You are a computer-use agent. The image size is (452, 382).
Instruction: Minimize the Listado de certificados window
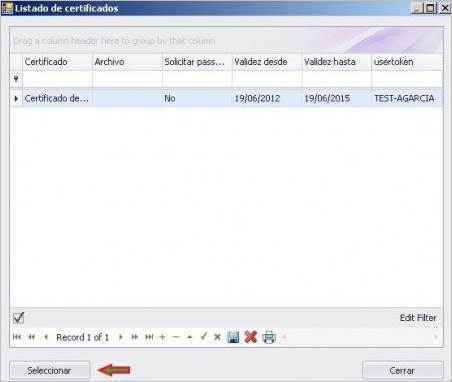[x=417, y=8]
